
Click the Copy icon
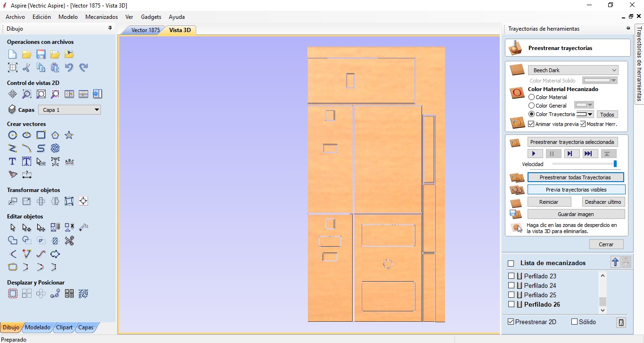tap(41, 67)
